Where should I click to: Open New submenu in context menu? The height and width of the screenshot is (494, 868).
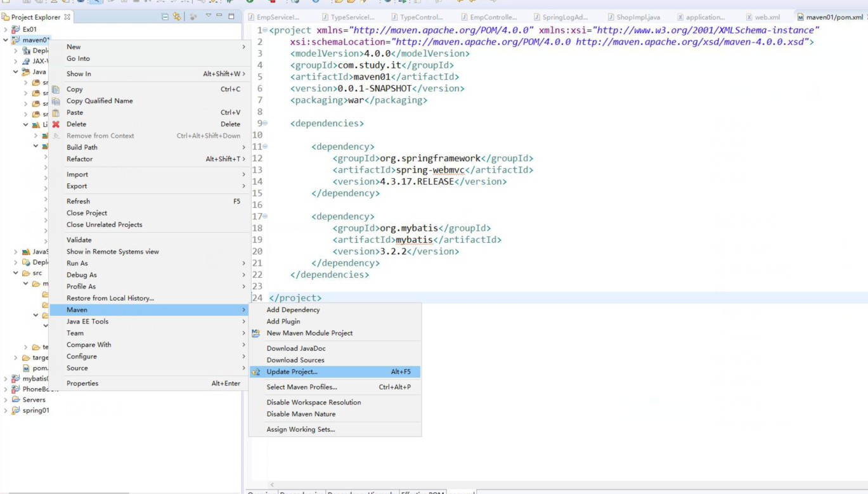[149, 47]
